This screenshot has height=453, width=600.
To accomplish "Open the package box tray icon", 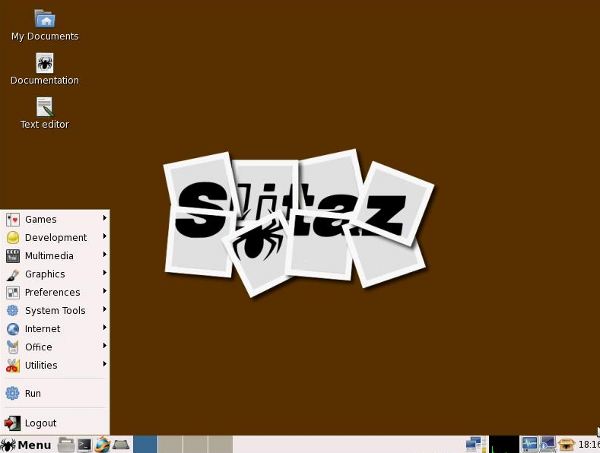I will (567, 445).
